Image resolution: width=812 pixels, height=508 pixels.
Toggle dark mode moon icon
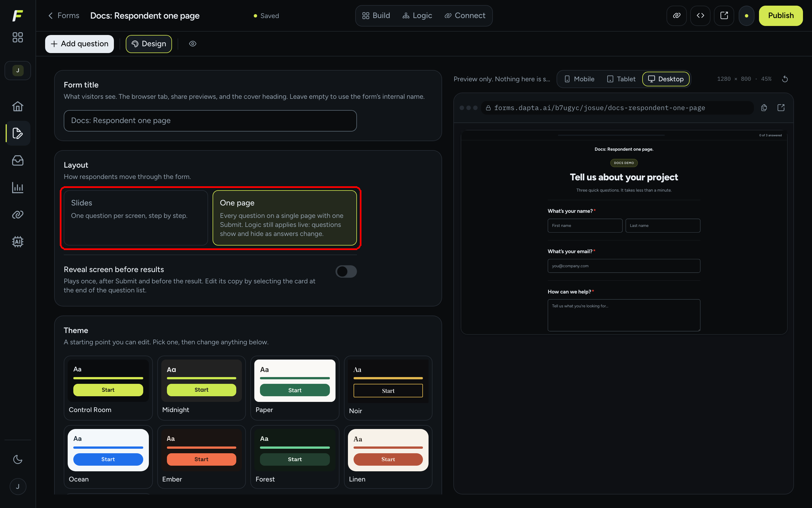coord(17,459)
